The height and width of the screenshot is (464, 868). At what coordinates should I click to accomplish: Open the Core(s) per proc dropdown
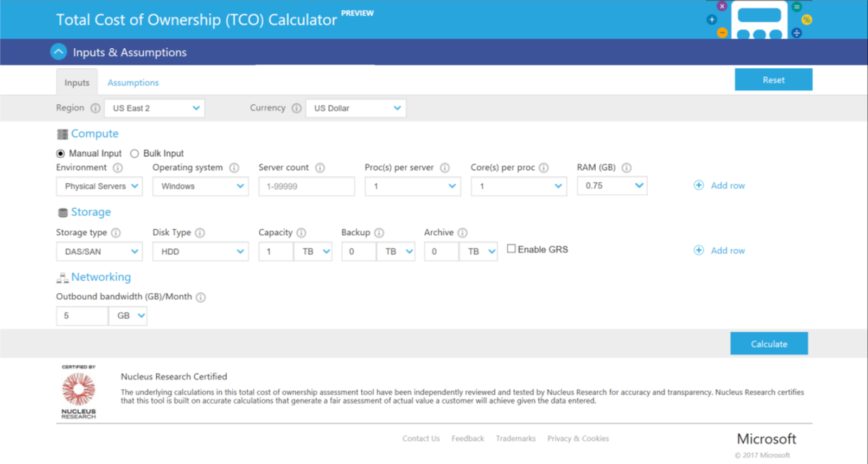[519, 186]
